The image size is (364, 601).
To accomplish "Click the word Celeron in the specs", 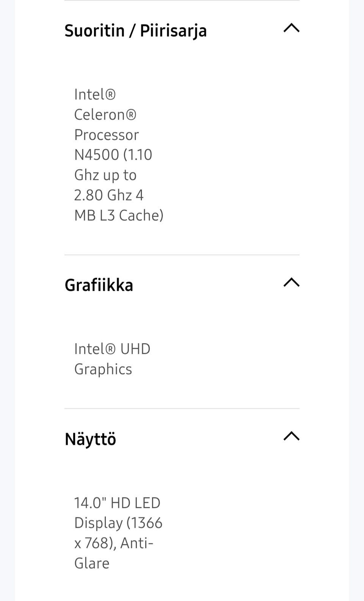I will (x=105, y=115).
